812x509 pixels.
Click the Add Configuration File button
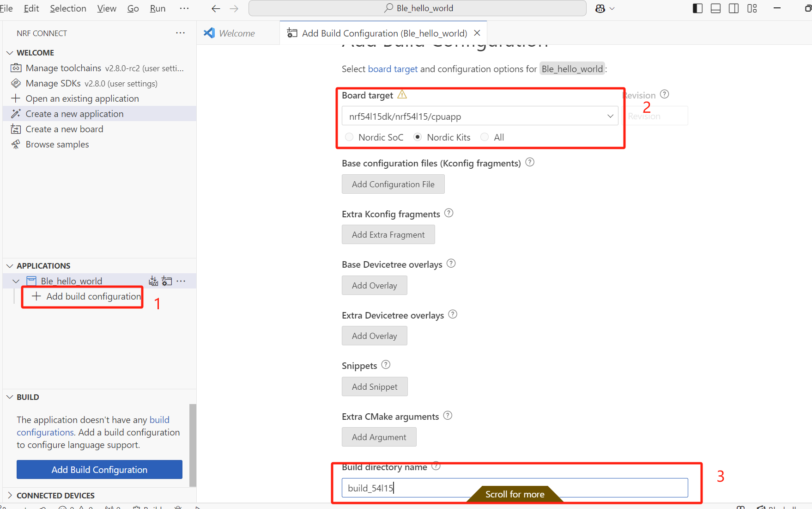[x=393, y=184]
